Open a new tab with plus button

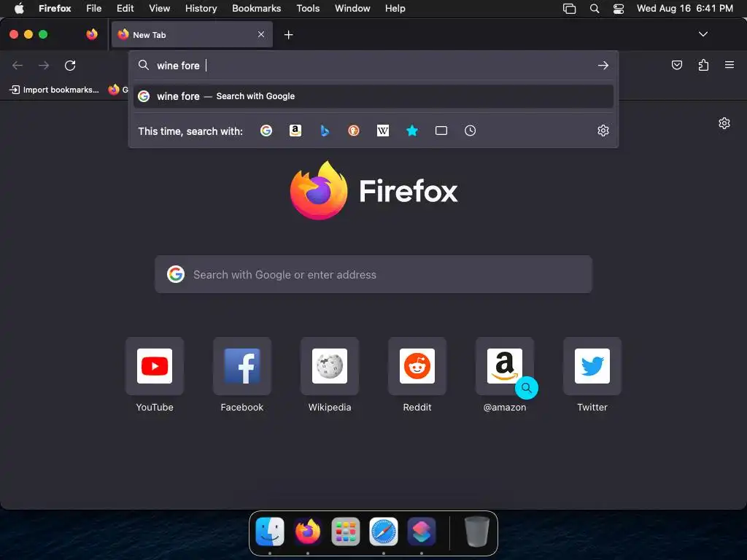pyautogui.click(x=288, y=35)
